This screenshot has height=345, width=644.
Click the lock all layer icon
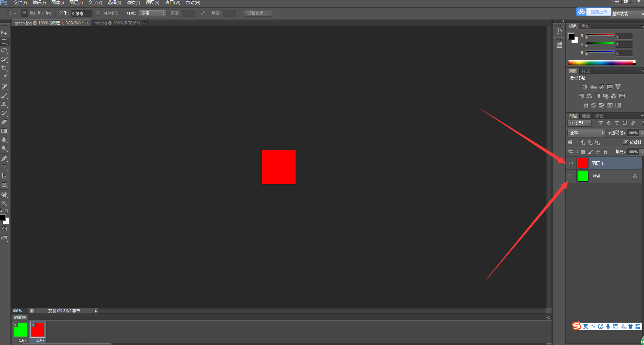coord(605,152)
